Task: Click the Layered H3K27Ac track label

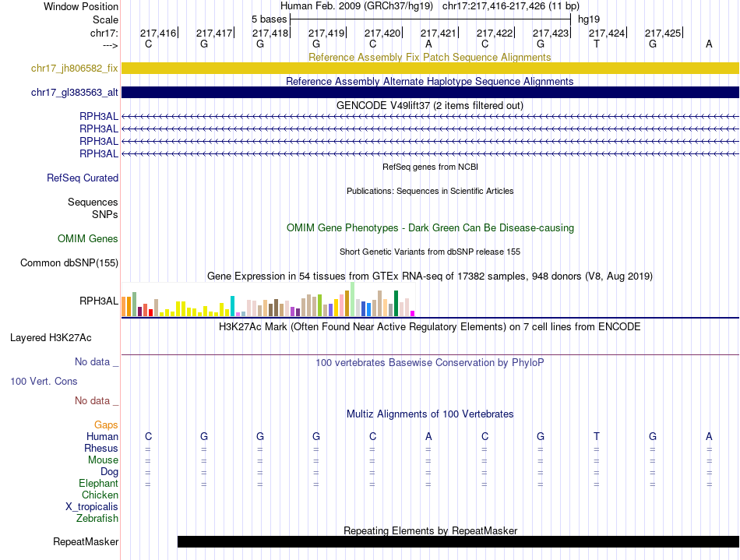Action: click(x=51, y=338)
